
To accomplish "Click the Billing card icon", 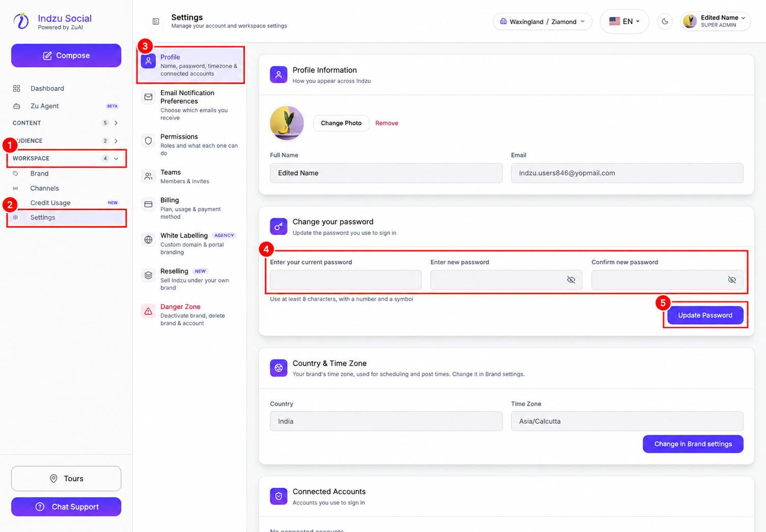I will 148,204.
